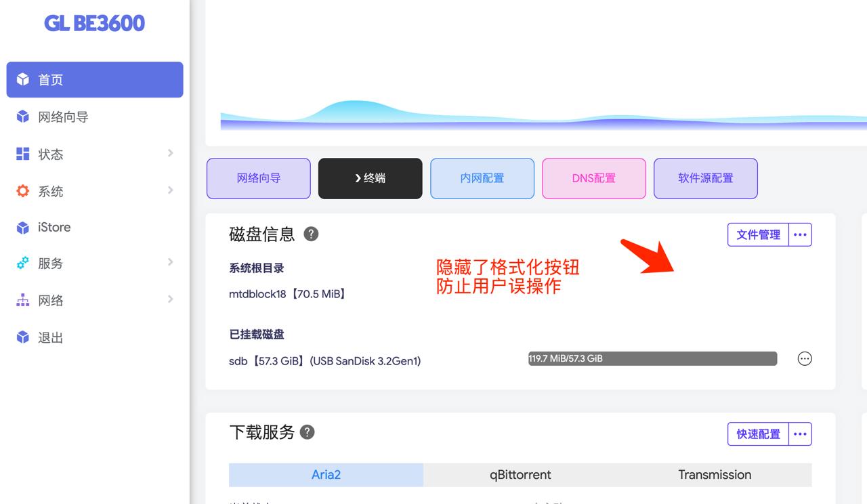This screenshot has width=867, height=504.
Task: Click the help icon beside 磁盘信息
Action: click(311, 234)
